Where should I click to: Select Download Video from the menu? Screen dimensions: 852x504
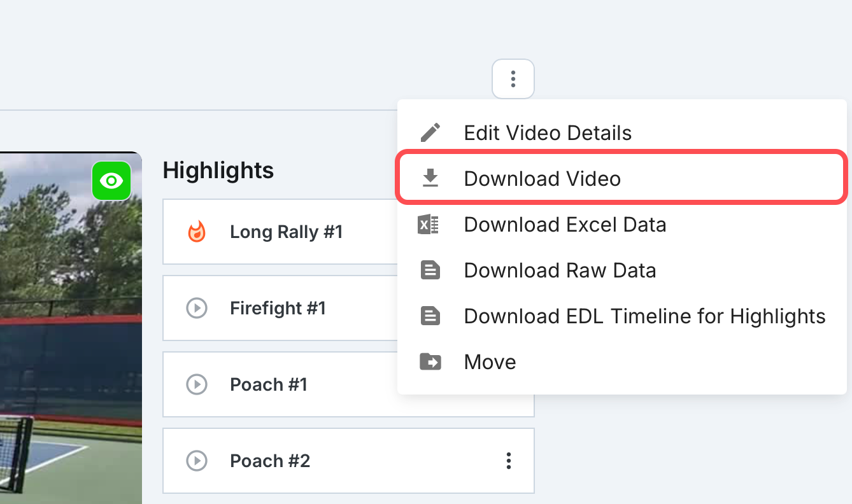[x=621, y=178]
